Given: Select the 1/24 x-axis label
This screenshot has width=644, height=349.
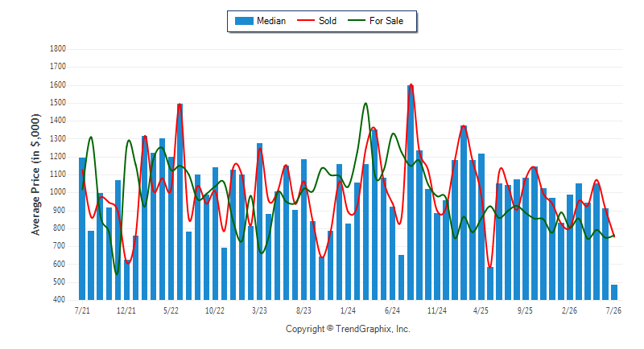Looking at the screenshot, I should coord(348,310).
